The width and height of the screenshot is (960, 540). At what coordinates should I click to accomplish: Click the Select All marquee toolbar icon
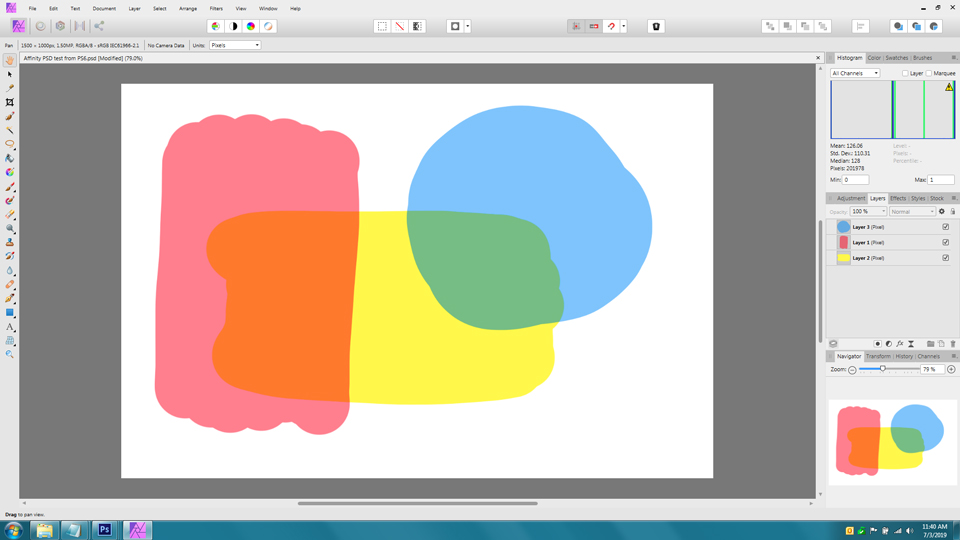(x=382, y=26)
